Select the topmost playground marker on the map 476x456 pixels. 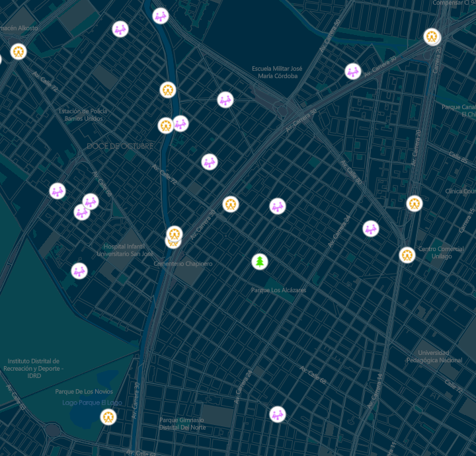tap(161, 16)
